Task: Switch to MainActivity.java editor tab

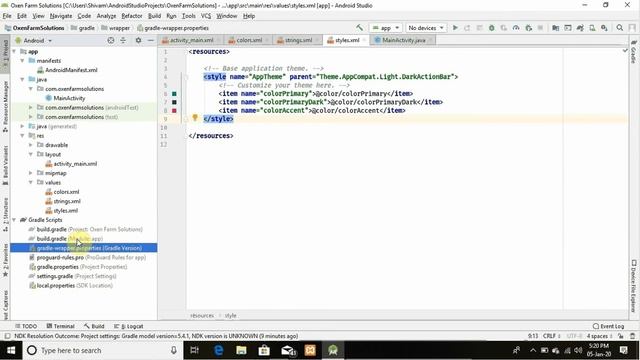Action: tap(404, 40)
